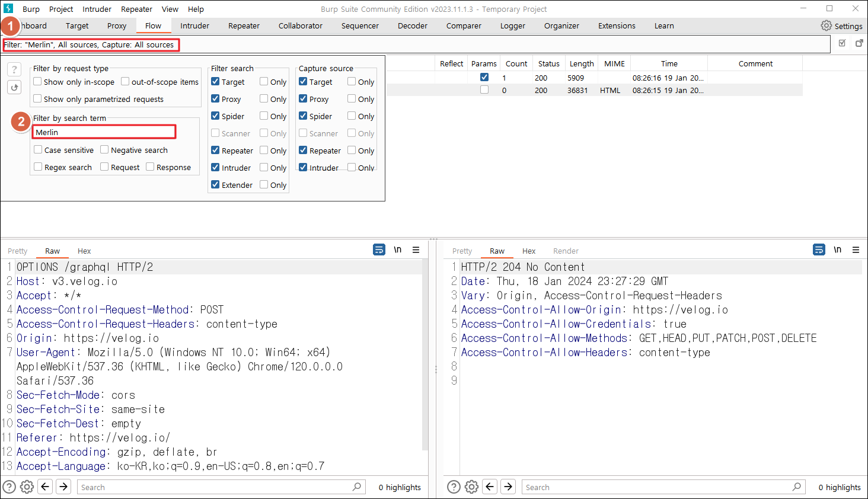Screen dimensions: 868x499
Task: Toggle show non-printable \n in response pane
Action: point(838,249)
